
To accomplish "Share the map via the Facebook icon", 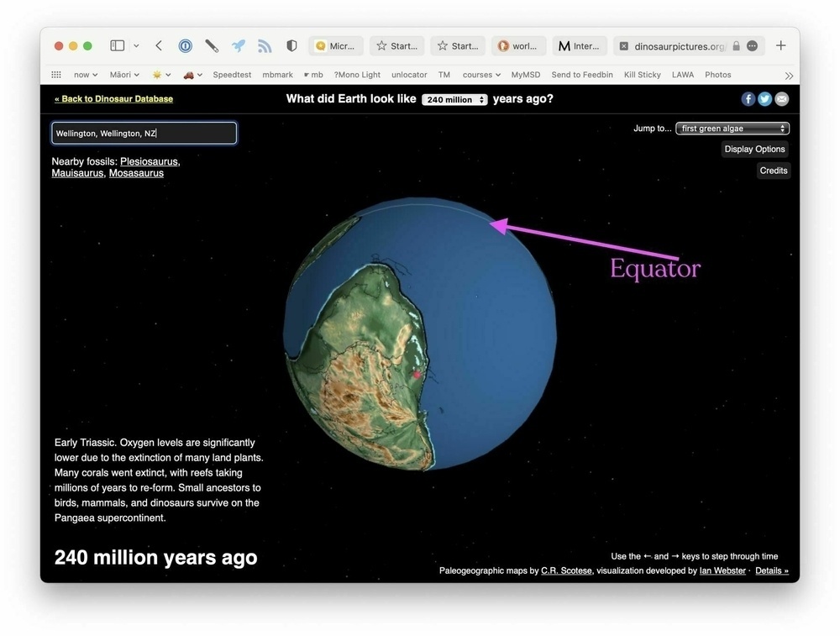I will coord(748,98).
